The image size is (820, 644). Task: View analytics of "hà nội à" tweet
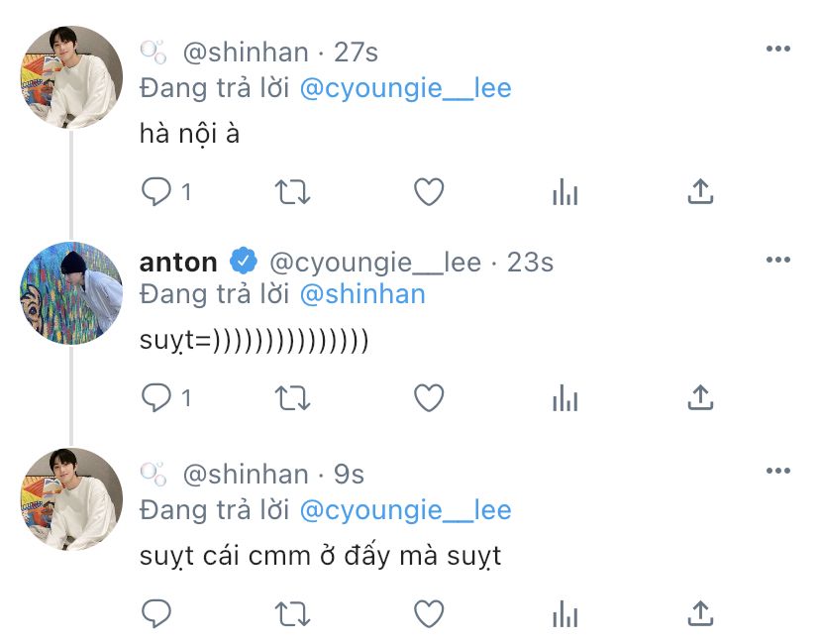coord(565,192)
